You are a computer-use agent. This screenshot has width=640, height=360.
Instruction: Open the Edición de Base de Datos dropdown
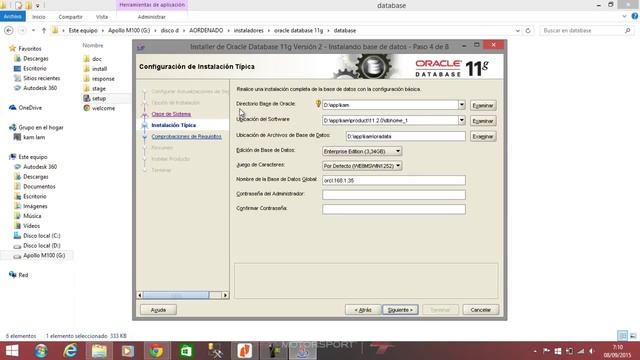362,151
